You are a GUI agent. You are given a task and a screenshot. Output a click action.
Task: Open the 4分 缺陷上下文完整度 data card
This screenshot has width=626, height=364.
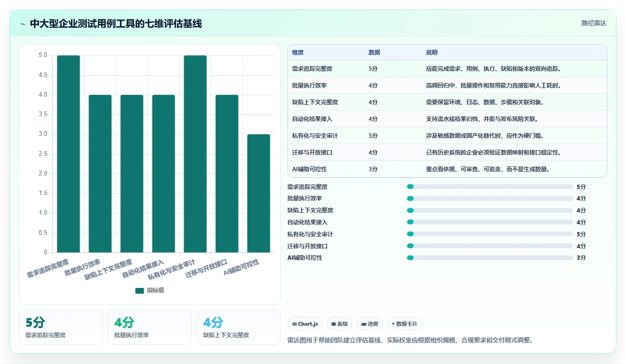pyautogui.click(x=239, y=327)
